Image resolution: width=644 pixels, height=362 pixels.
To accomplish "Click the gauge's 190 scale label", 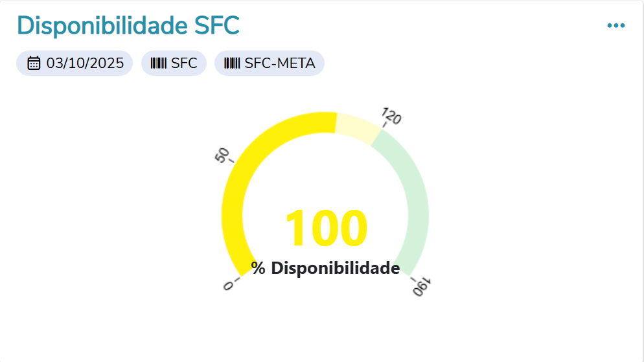I will 422,287.
